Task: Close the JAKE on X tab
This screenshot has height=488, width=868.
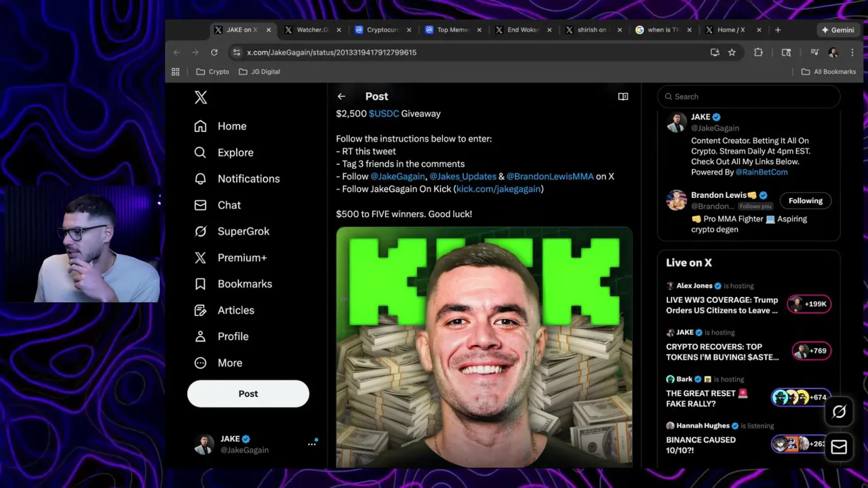Action: click(x=269, y=30)
